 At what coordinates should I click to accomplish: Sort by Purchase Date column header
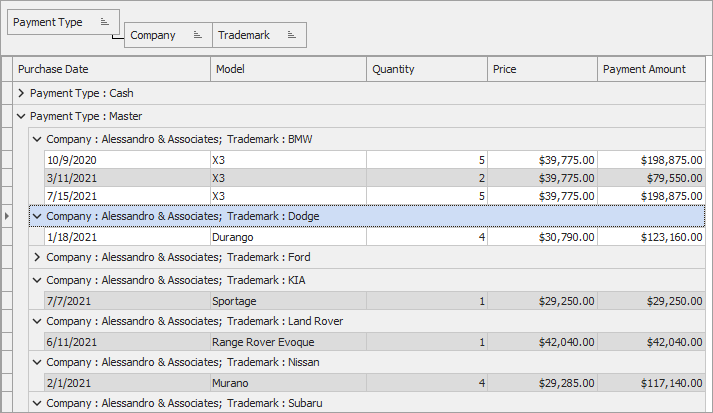pos(112,69)
